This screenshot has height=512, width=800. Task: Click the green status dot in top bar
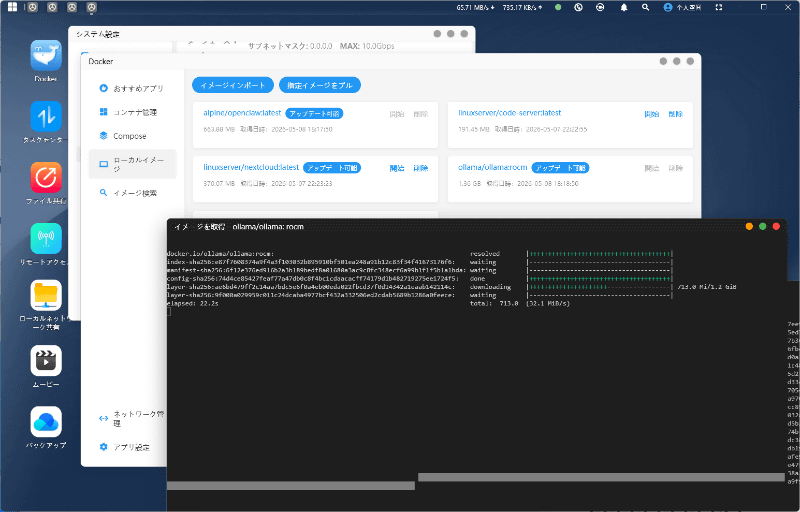558,7
